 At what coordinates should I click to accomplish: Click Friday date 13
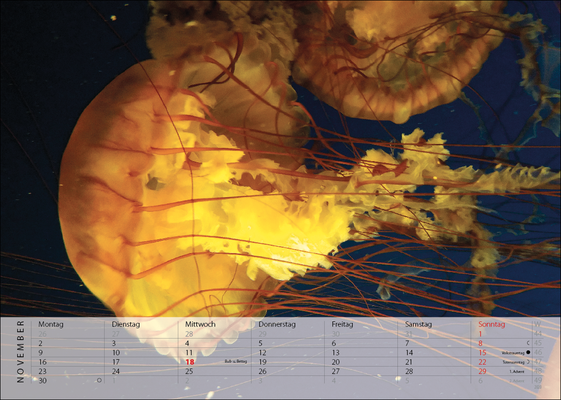tap(336, 352)
